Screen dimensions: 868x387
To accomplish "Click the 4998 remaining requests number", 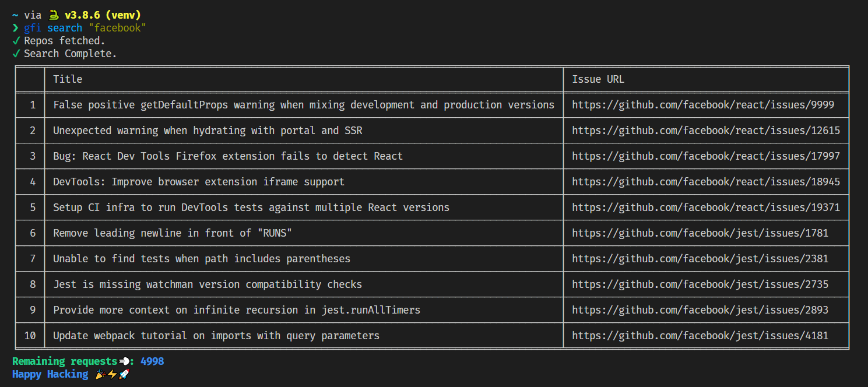I will (x=152, y=361).
